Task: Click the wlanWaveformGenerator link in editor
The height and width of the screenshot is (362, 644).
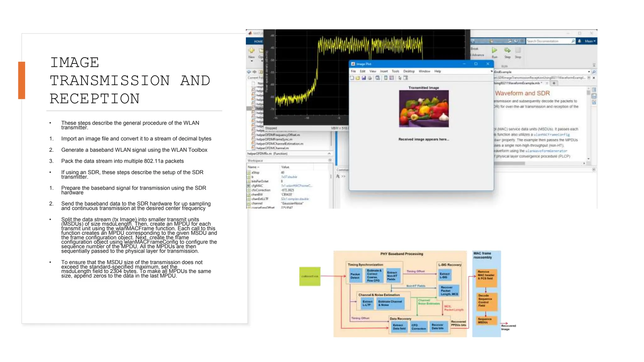Action: [x=546, y=151]
